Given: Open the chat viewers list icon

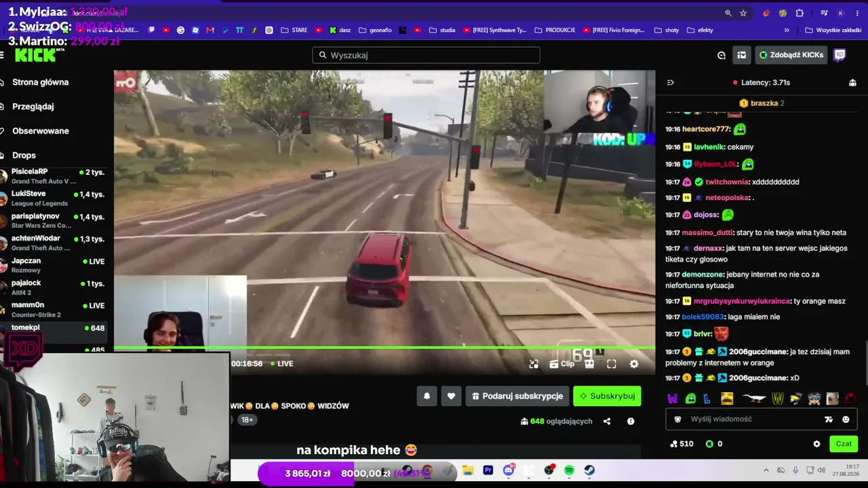Looking at the screenshot, I should point(852,83).
